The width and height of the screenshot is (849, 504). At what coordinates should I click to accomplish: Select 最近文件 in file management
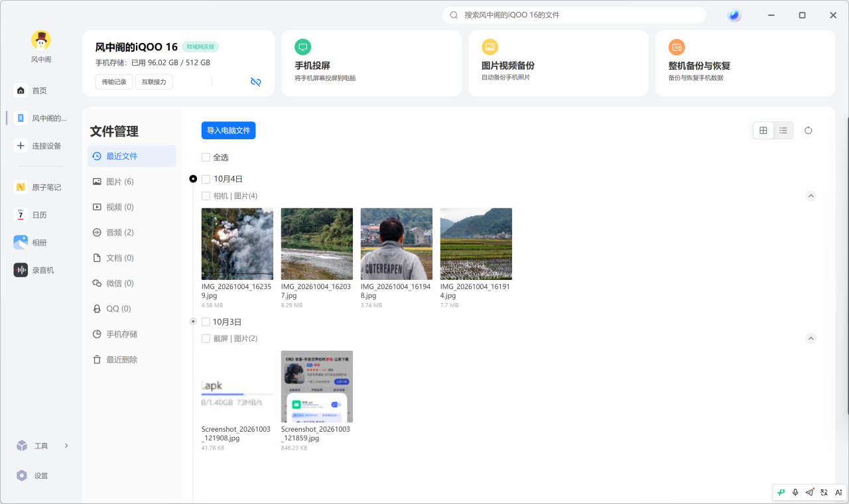tap(131, 157)
